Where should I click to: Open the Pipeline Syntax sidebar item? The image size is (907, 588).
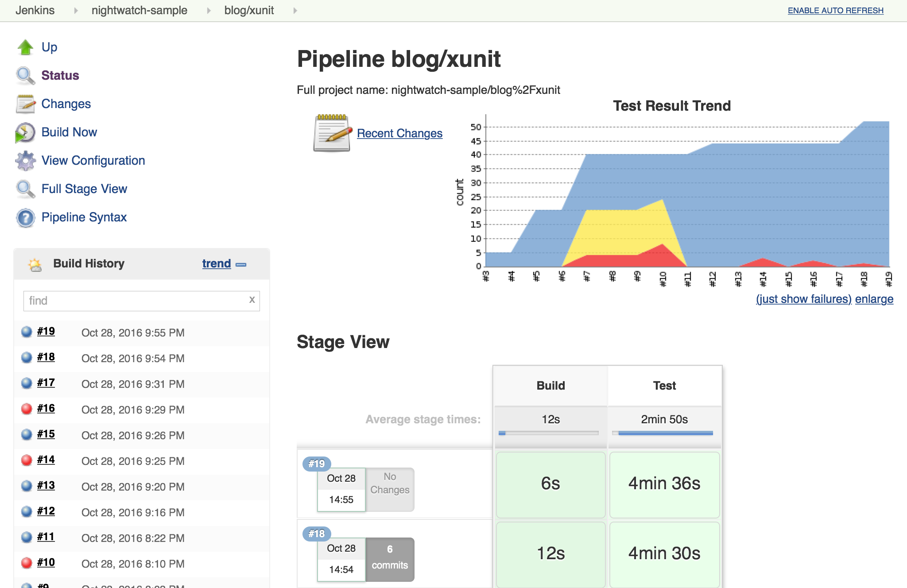pyautogui.click(x=84, y=217)
